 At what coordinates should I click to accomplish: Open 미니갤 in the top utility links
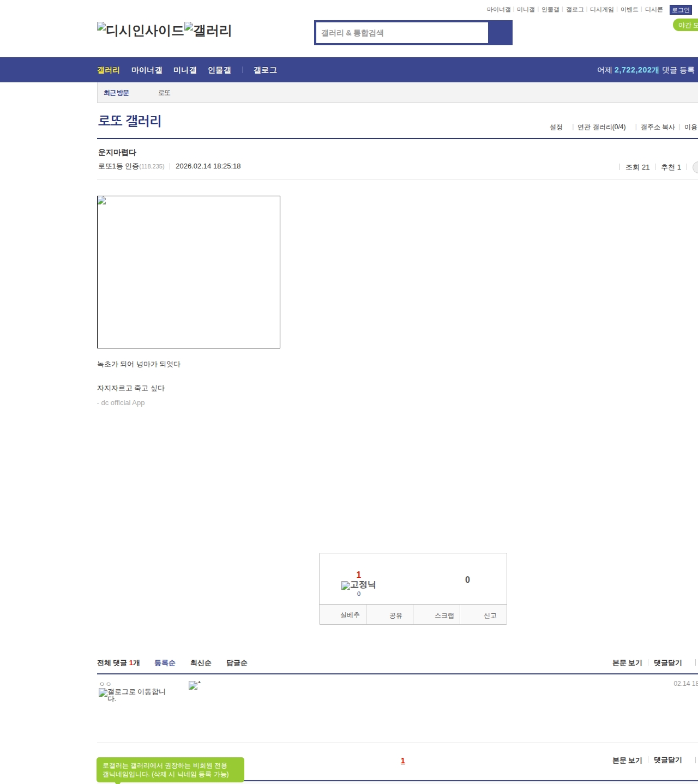(526, 10)
